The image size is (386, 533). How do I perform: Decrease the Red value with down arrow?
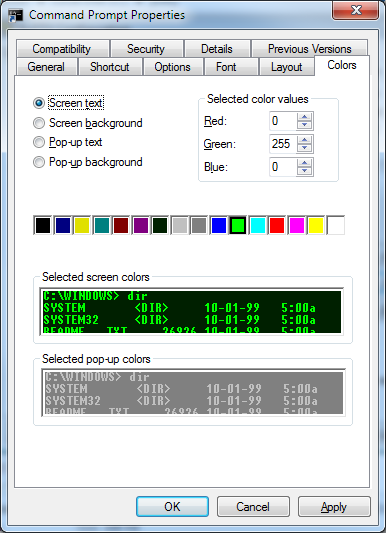(x=304, y=125)
